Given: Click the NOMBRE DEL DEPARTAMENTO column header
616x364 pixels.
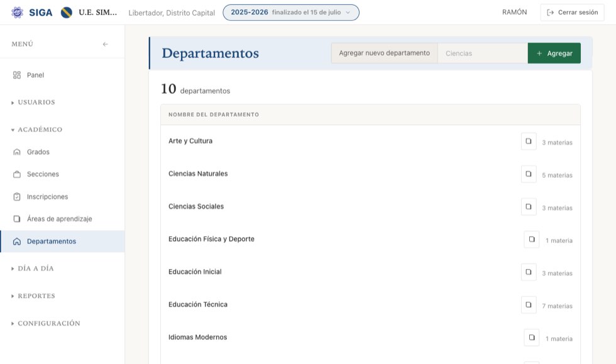Looking at the screenshot, I should coord(214,115).
